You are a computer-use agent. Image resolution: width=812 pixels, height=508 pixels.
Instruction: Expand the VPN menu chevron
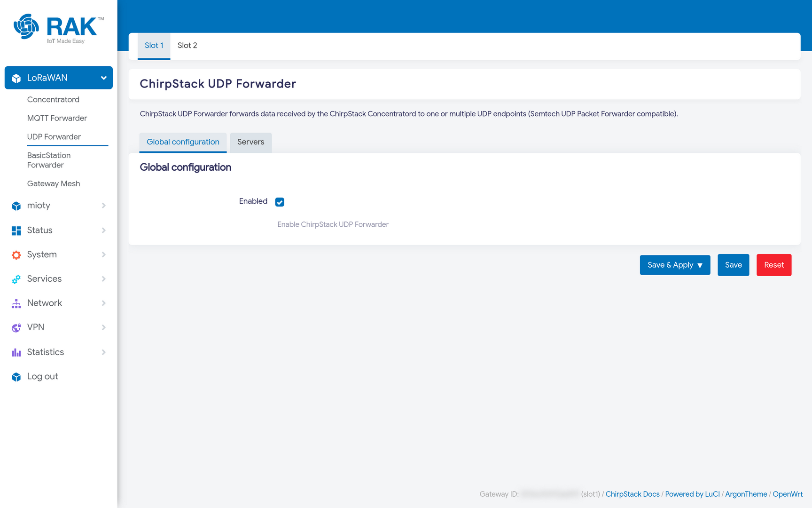point(103,327)
